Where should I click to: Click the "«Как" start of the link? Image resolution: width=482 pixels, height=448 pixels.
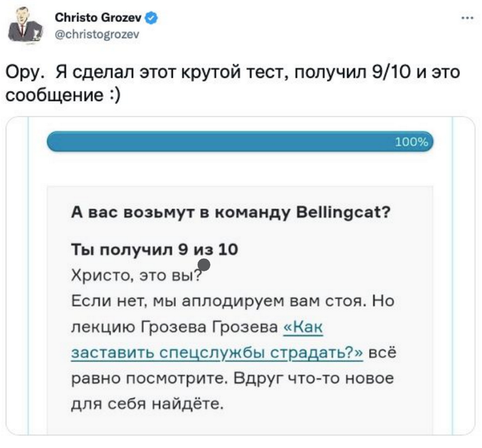pyautogui.click(x=304, y=327)
